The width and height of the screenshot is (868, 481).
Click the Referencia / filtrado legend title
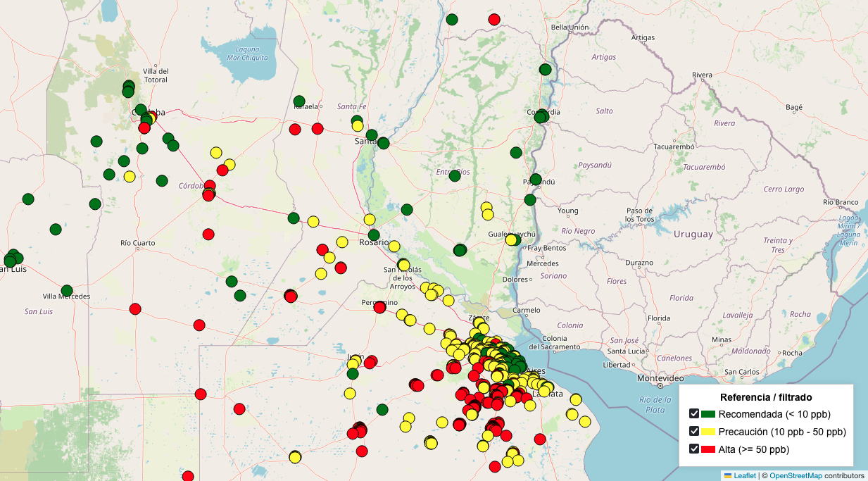[766, 397]
